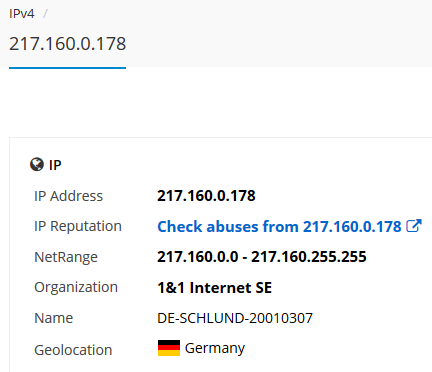Click the external link icon after abuse check
This screenshot has height=372, width=432.
point(414,226)
